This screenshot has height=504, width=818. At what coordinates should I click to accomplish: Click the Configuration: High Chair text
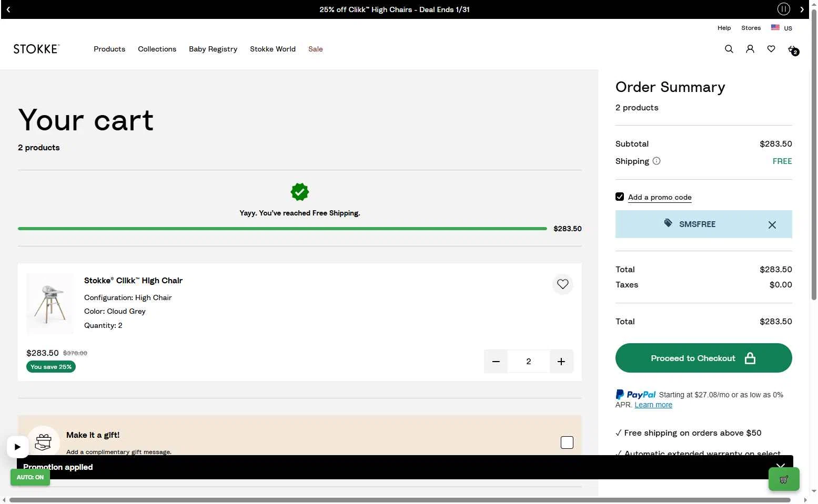[x=128, y=297]
